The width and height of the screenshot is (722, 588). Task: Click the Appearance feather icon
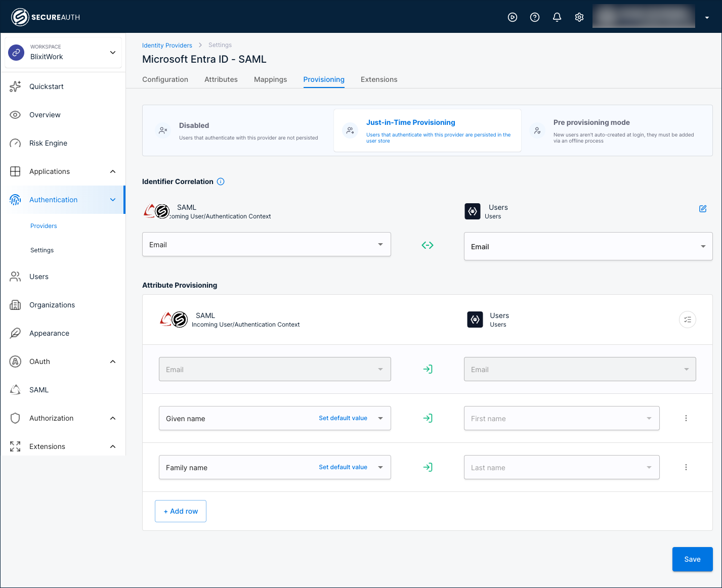(x=15, y=333)
